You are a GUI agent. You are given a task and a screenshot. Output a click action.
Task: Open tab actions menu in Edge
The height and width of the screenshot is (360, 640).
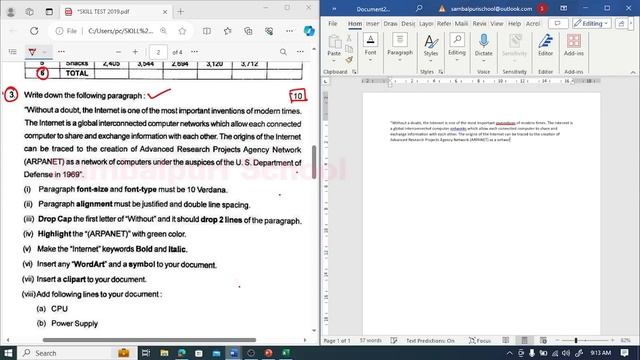coord(49,12)
